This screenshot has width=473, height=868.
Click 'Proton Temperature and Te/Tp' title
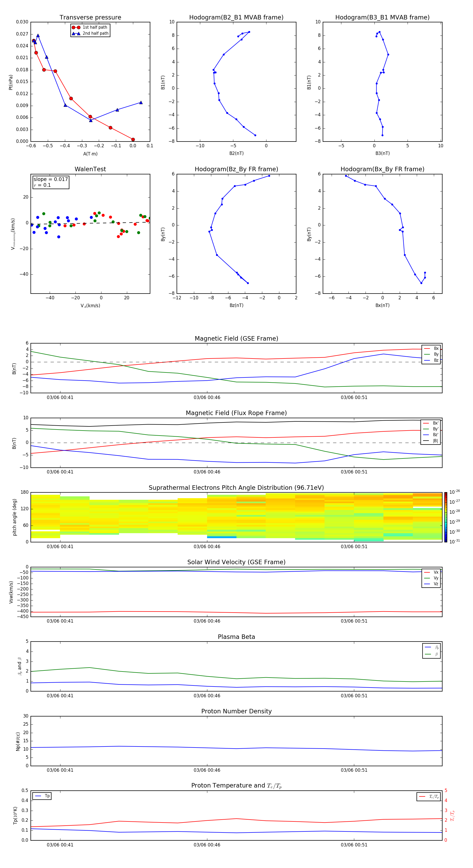click(x=236, y=786)
